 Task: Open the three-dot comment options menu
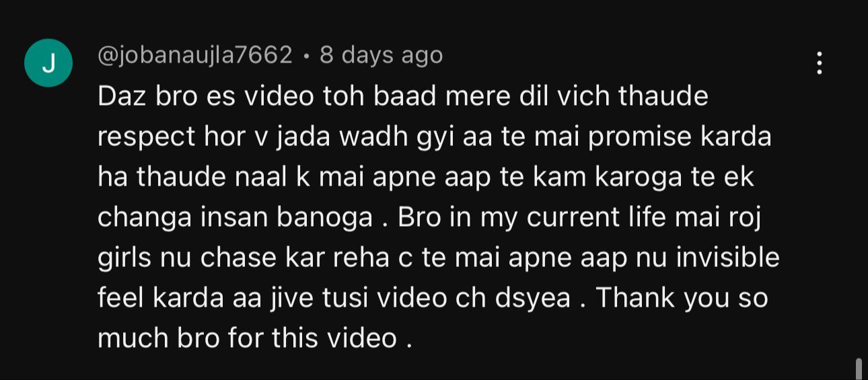[x=819, y=63]
